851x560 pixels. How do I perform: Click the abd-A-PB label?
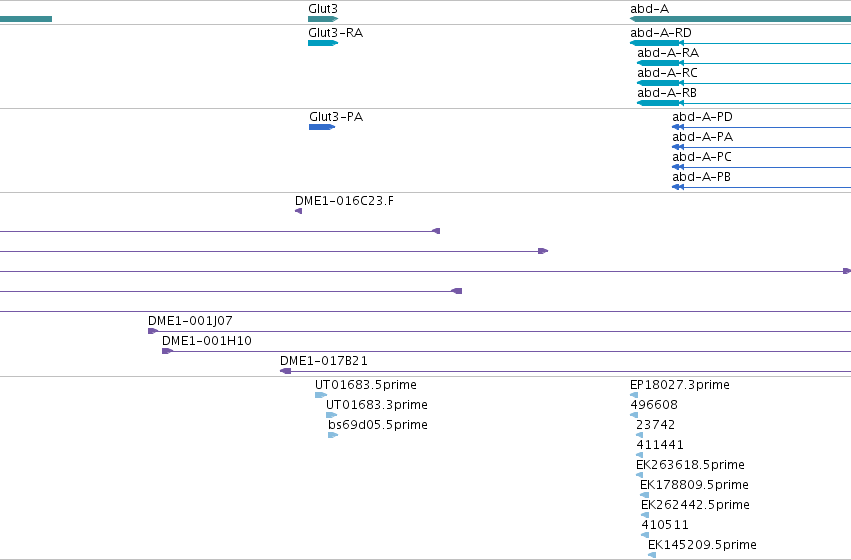(701, 177)
